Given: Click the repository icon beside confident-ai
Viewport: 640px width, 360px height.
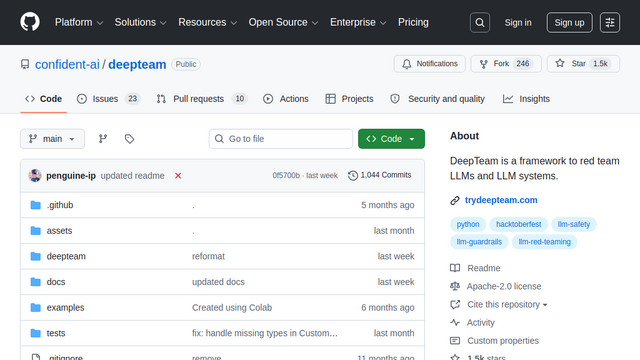Looking at the screenshot, I should (25, 64).
